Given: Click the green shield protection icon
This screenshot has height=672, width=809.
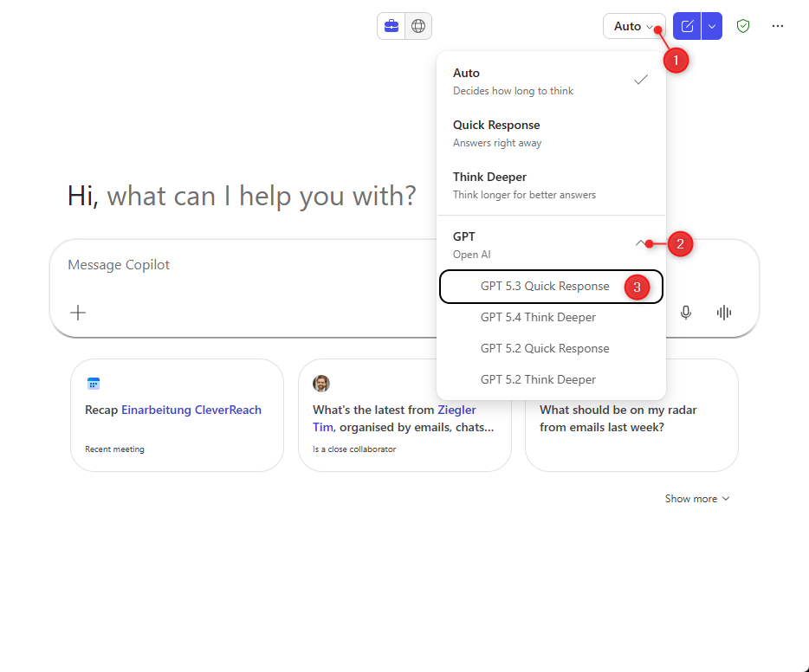Looking at the screenshot, I should [742, 26].
